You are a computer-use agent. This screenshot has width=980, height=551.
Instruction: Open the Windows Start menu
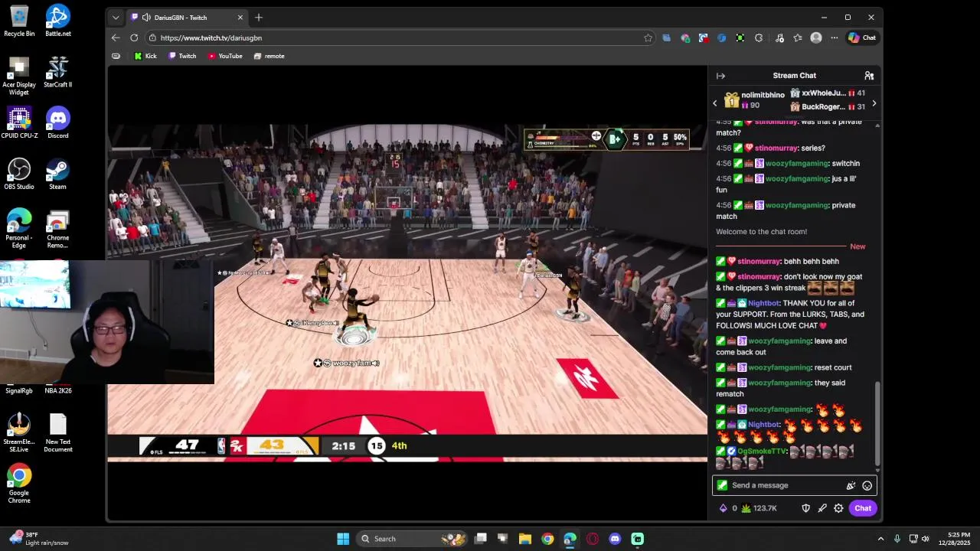pyautogui.click(x=343, y=539)
